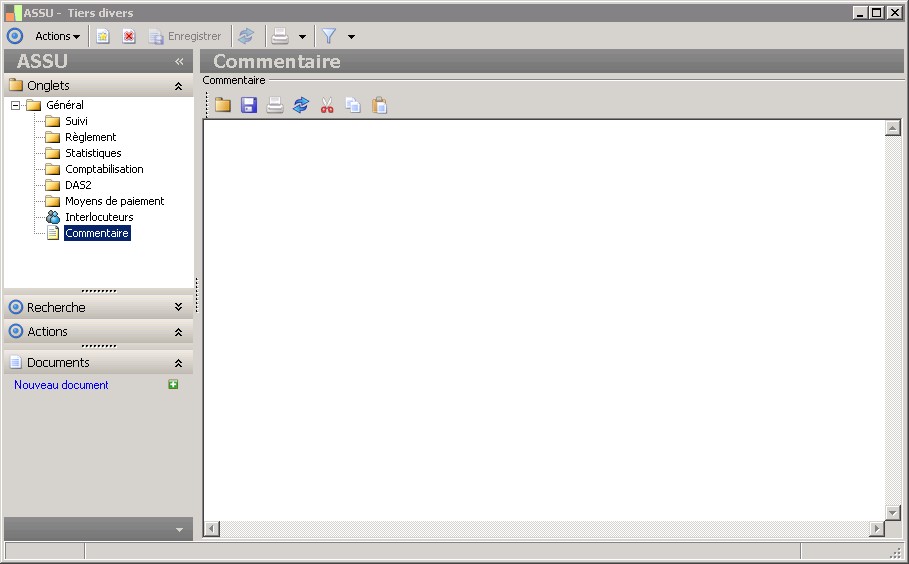
Task: Click the paste clipboard icon
Action: (x=379, y=105)
